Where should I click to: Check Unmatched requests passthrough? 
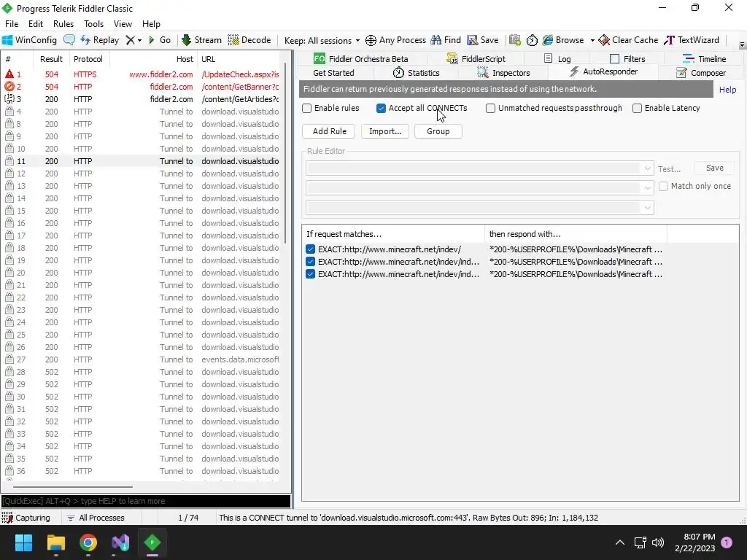[490, 108]
